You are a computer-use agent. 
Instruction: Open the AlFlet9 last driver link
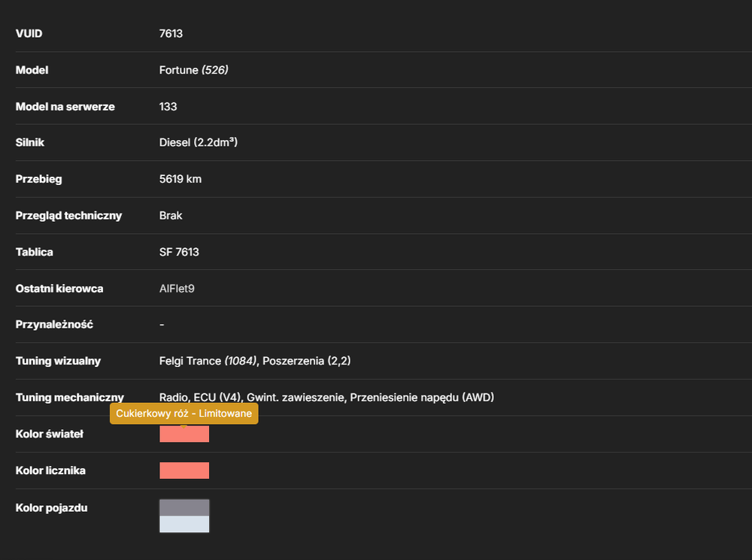177,289
